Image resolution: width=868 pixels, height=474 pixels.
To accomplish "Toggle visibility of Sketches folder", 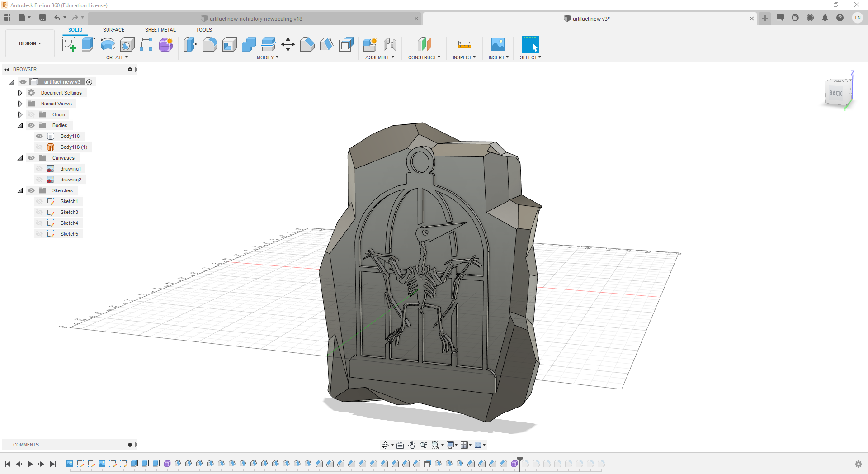I will [31, 190].
